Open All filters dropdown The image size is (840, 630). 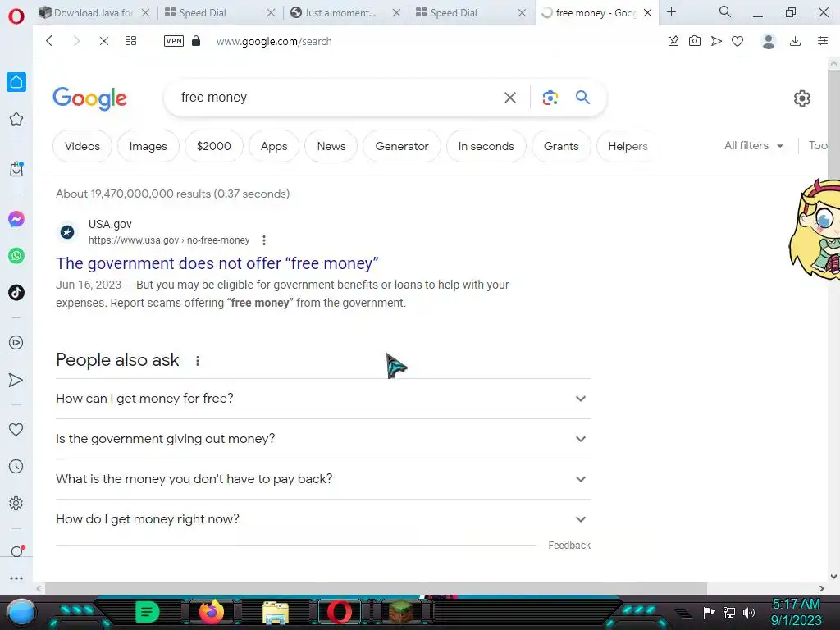tap(754, 146)
